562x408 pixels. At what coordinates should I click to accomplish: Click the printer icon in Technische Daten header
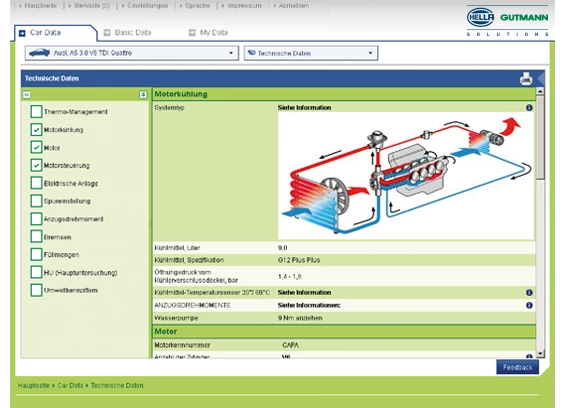tap(526, 79)
